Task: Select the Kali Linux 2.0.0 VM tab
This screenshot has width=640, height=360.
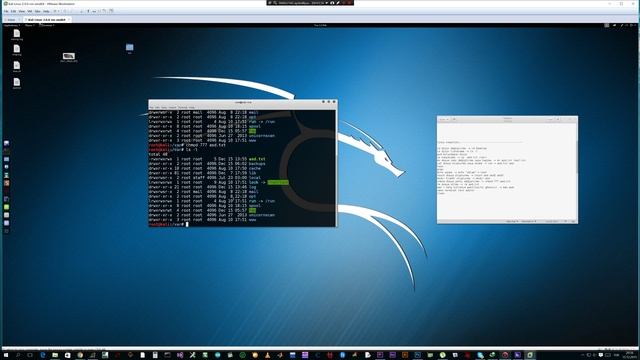Action: click(x=46, y=20)
